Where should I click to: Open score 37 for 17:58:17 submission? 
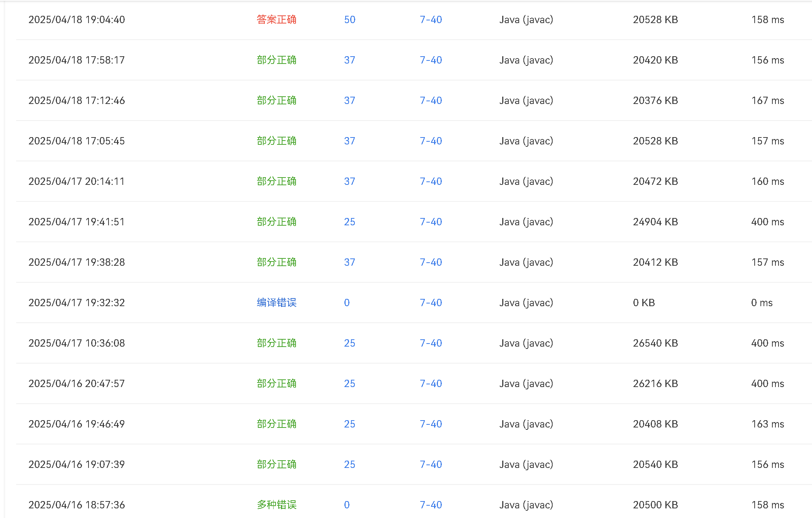click(x=349, y=60)
